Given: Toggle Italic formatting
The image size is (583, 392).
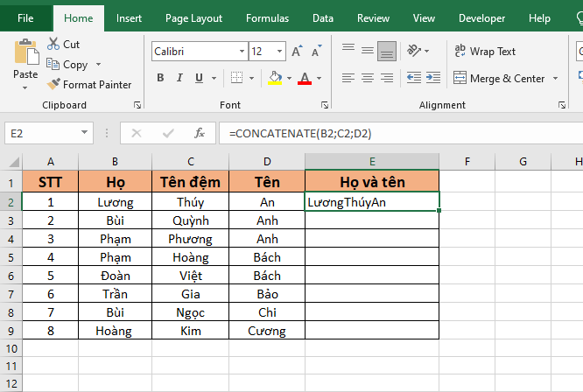Looking at the screenshot, I should point(179,78).
